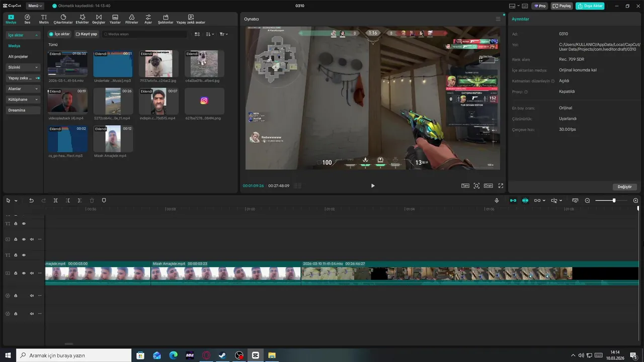Select the Mizah Amaçlıdır.mp4 timeline clip

click(x=225, y=274)
